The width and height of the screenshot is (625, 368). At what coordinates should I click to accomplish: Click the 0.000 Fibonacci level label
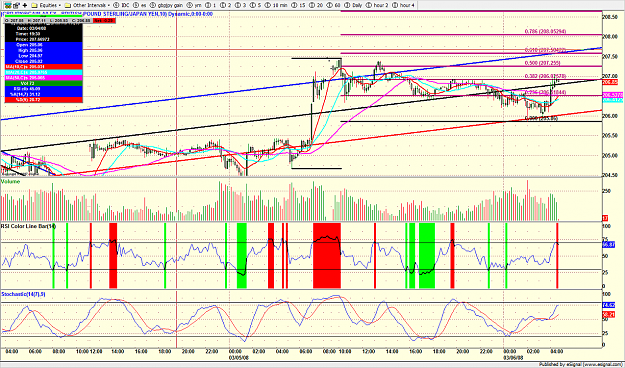click(542, 118)
